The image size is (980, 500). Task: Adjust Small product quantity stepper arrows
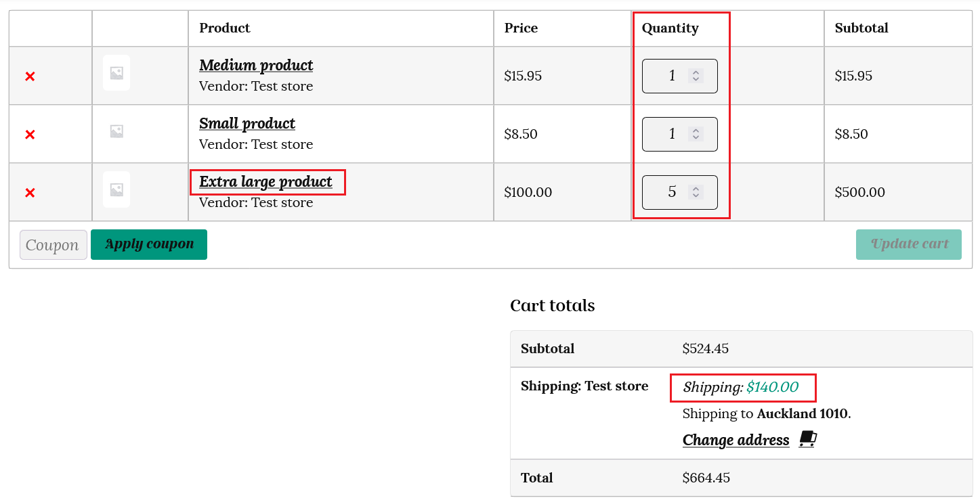coord(696,134)
